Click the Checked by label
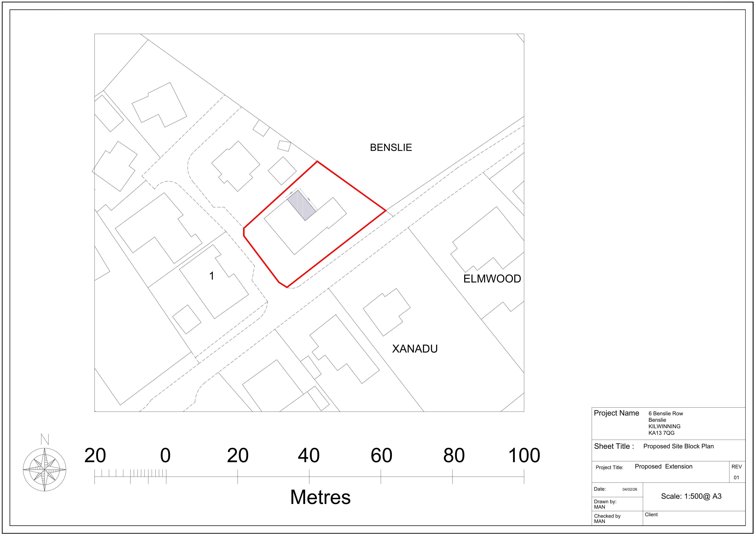 pyautogui.click(x=607, y=516)
